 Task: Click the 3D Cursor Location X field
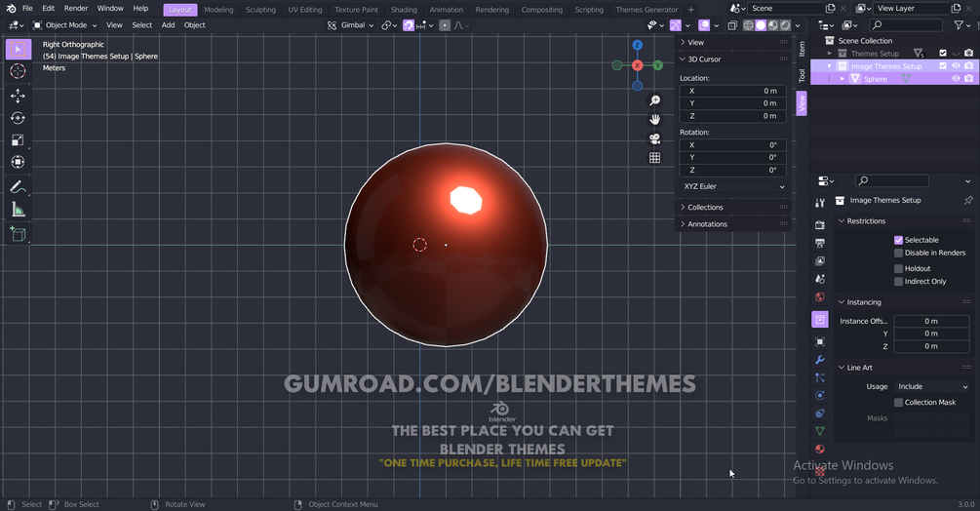tap(732, 92)
